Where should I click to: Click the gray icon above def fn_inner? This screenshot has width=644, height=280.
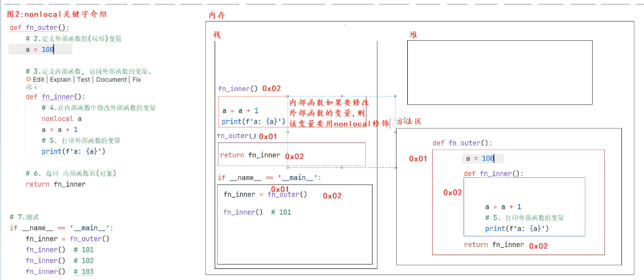coord(28,87)
